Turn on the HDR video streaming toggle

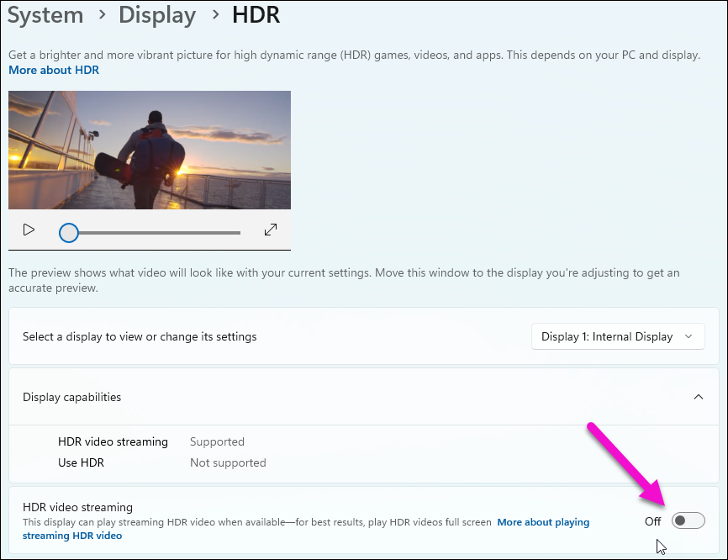pyautogui.click(x=688, y=521)
